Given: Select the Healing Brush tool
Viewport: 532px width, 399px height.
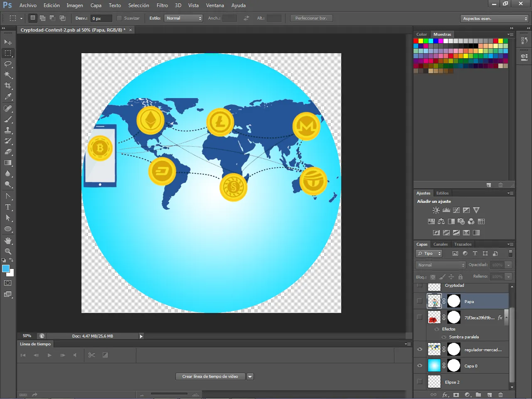Looking at the screenshot, I should (8, 108).
